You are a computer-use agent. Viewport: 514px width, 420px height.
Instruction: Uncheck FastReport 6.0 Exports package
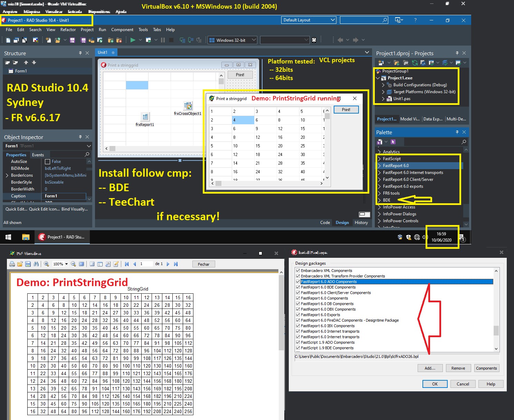pyautogui.click(x=298, y=315)
